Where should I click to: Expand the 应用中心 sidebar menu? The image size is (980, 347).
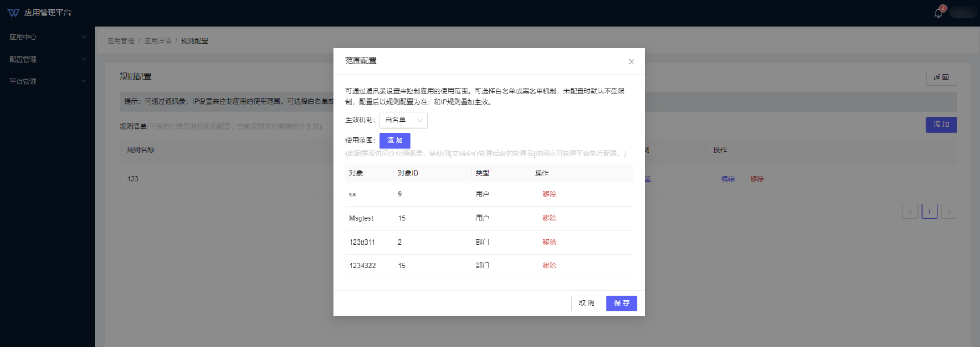(x=47, y=37)
